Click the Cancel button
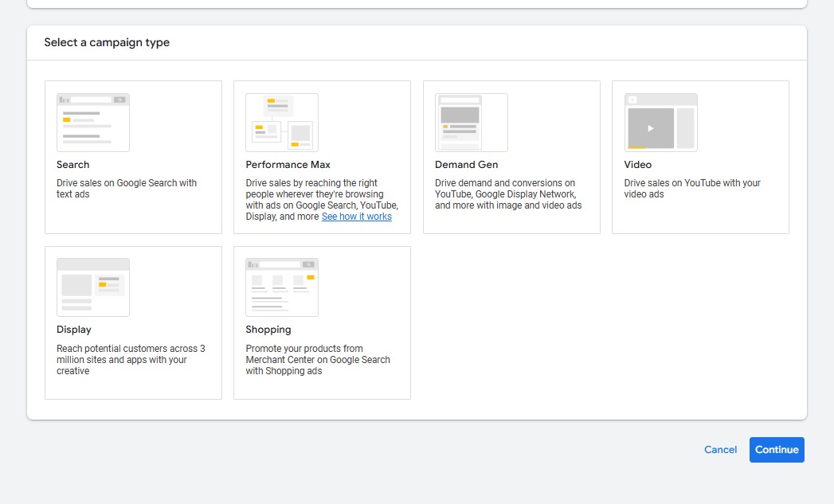The height and width of the screenshot is (504, 834). coord(720,450)
